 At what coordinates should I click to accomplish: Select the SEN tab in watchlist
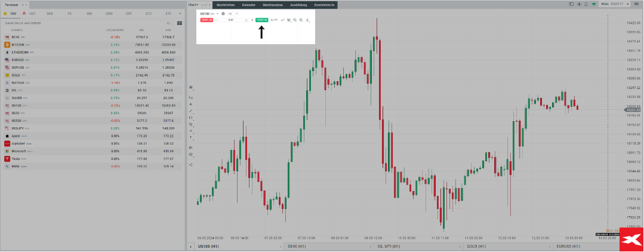(x=50, y=14)
